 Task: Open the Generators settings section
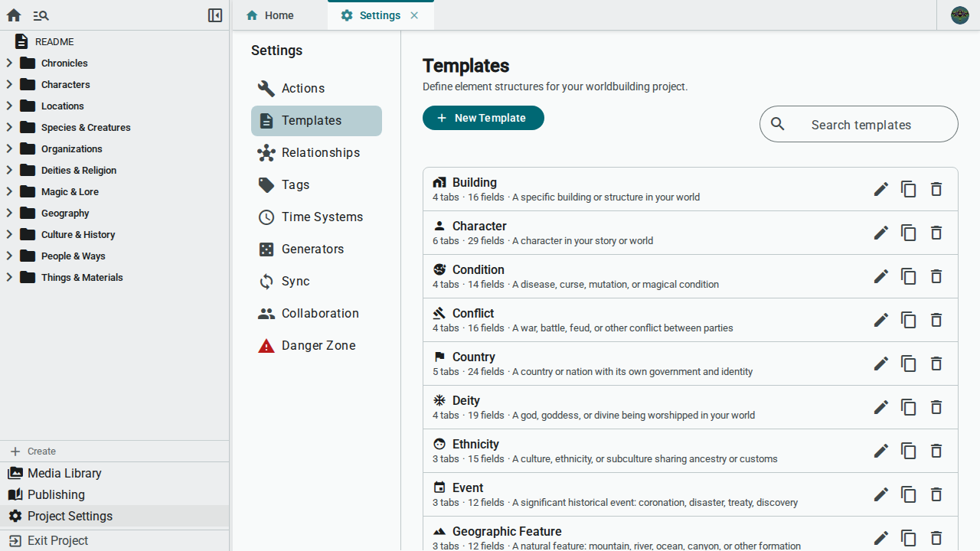pos(316,249)
